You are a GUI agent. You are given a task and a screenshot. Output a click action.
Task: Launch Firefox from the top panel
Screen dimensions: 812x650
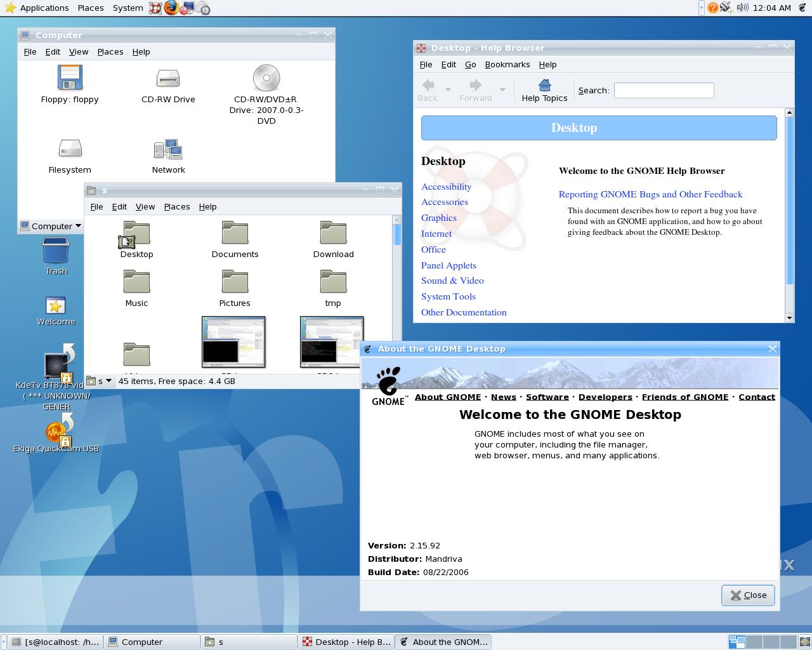point(171,8)
